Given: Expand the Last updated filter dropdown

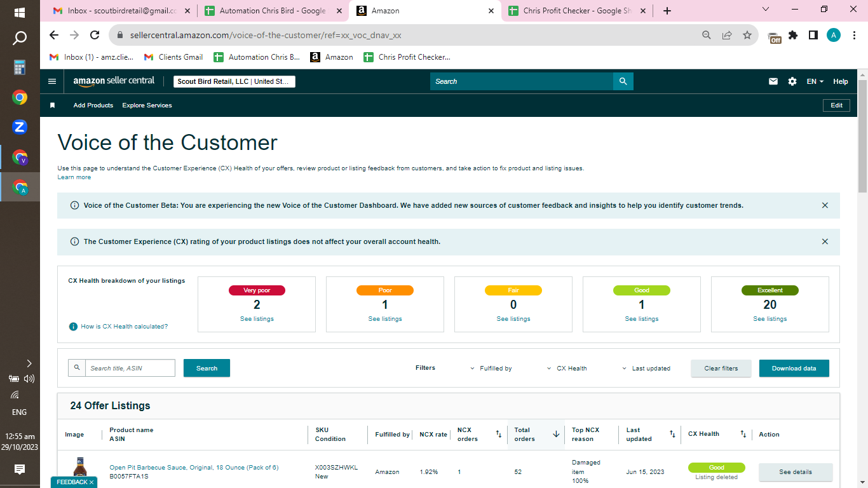Looking at the screenshot, I should (x=646, y=369).
